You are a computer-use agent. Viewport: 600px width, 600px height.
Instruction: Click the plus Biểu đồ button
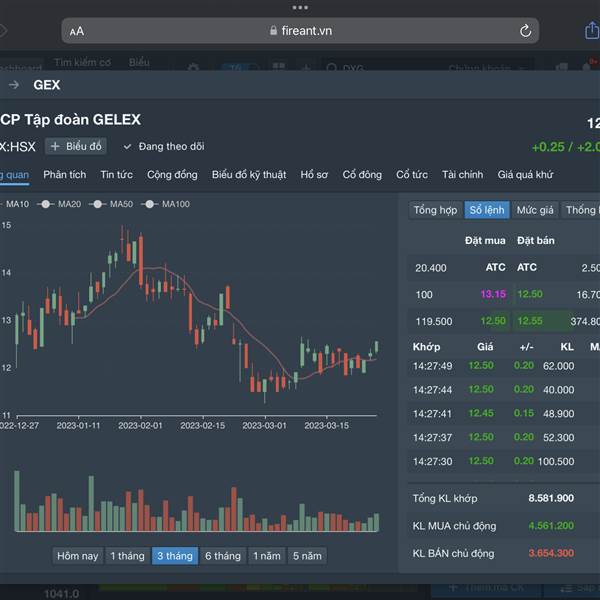click(76, 146)
